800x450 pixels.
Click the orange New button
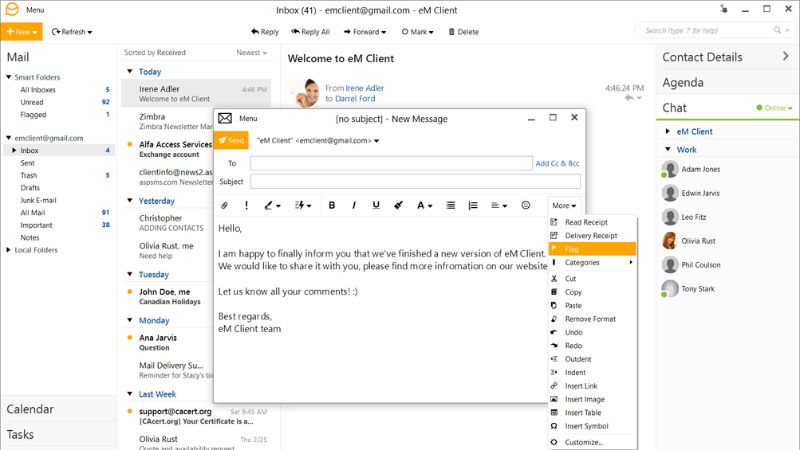pos(21,32)
